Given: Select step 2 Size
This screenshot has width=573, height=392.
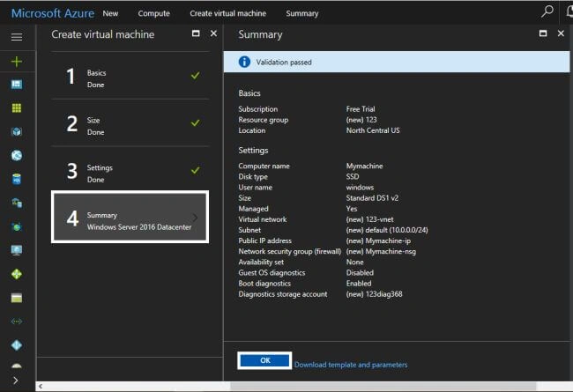Looking at the screenshot, I should 130,123.
